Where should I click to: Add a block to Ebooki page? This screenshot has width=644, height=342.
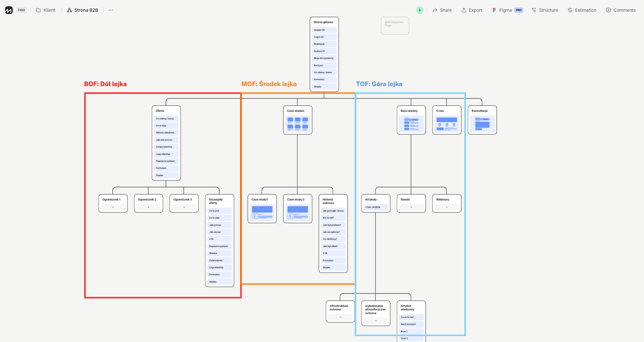411,207
